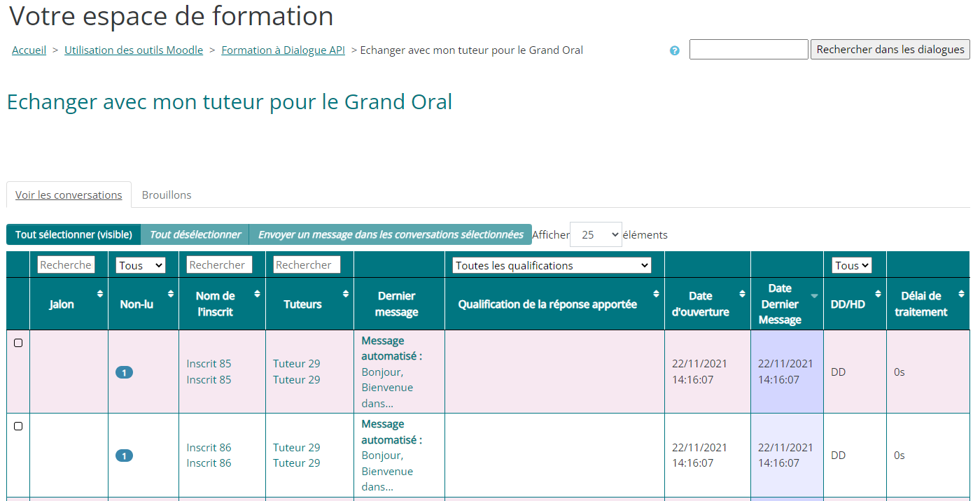Open the help question mark icon

(674, 50)
